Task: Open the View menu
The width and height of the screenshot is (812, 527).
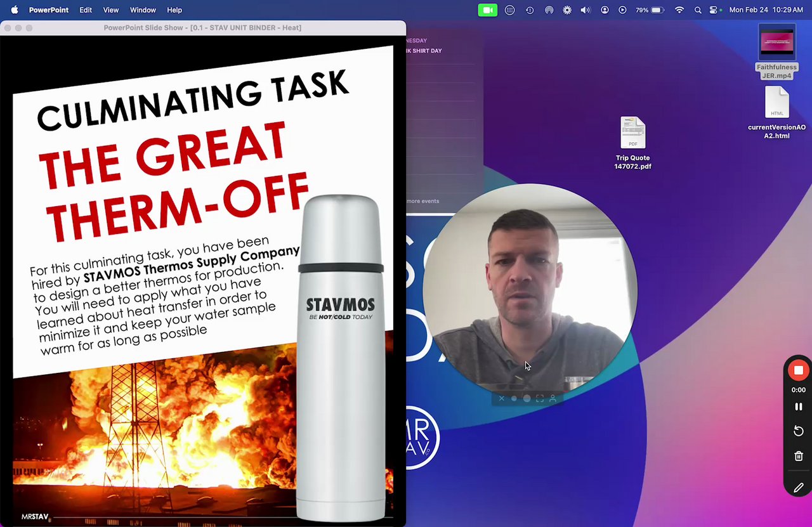Action: (x=111, y=10)
